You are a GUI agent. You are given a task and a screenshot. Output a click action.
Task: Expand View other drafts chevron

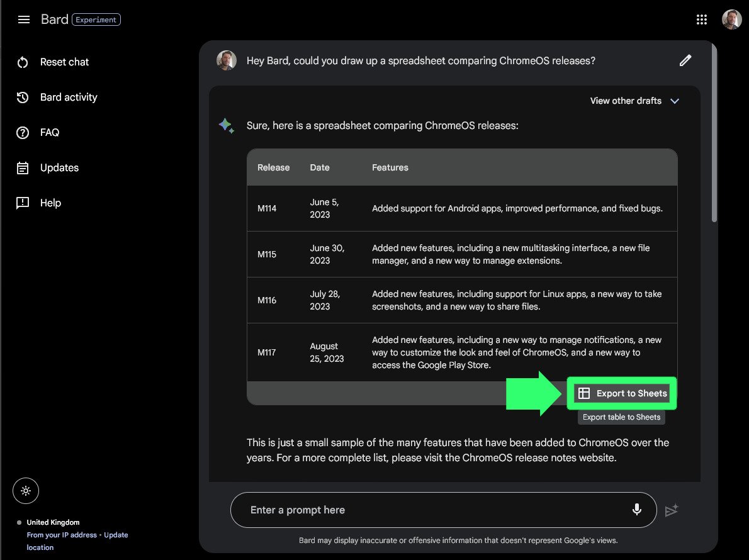(x=675, y=101)
